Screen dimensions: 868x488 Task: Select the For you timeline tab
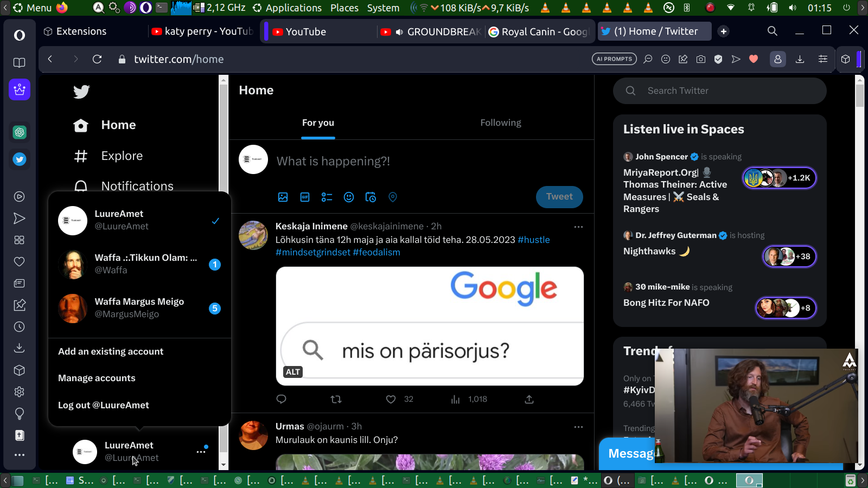click(x=318, y=123)
